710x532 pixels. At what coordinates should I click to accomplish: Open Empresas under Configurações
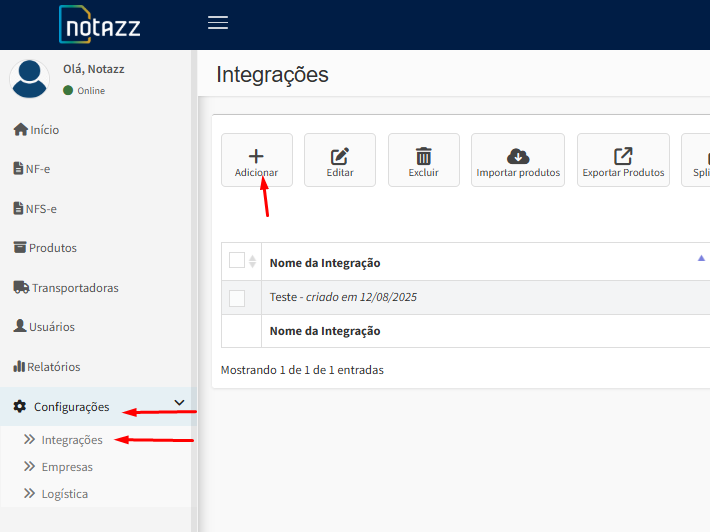[67, 467]
